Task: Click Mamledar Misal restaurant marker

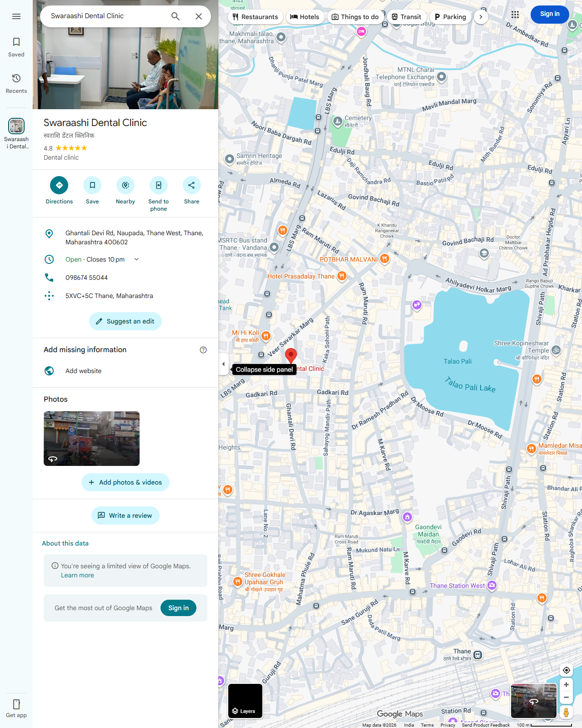Action: point(531,449)
